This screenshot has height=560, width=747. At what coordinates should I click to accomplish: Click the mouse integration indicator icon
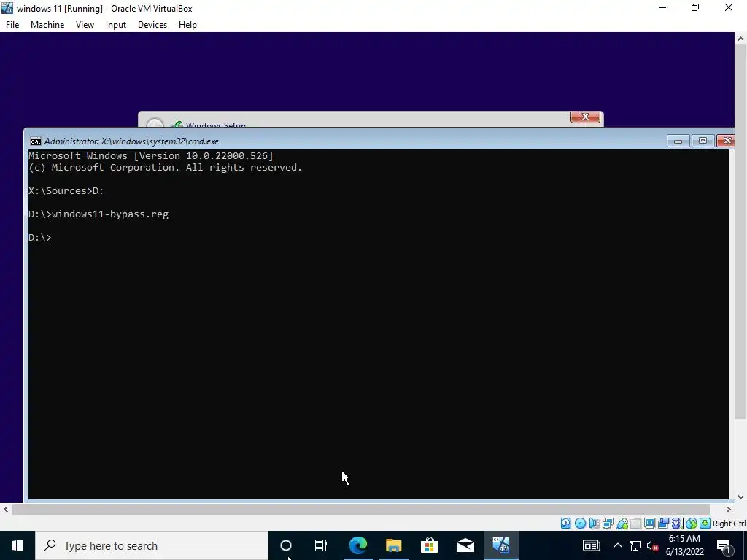click(x=692, y=524)
